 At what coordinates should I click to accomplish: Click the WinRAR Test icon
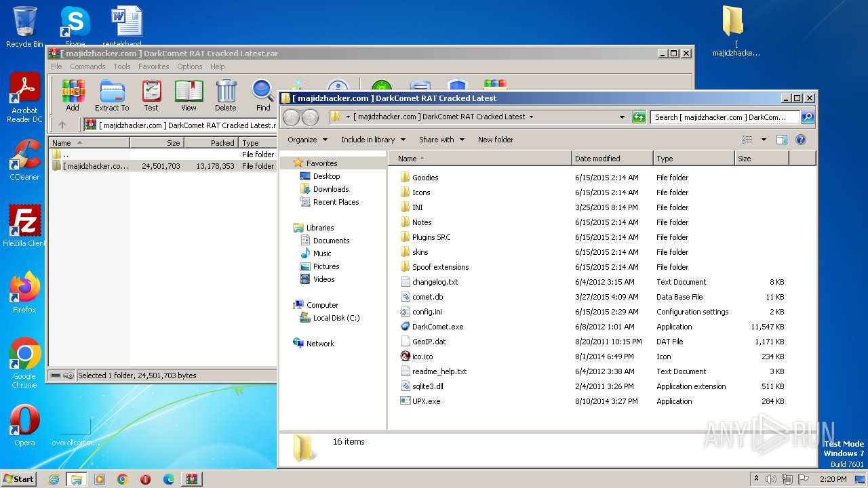(151, 95)
